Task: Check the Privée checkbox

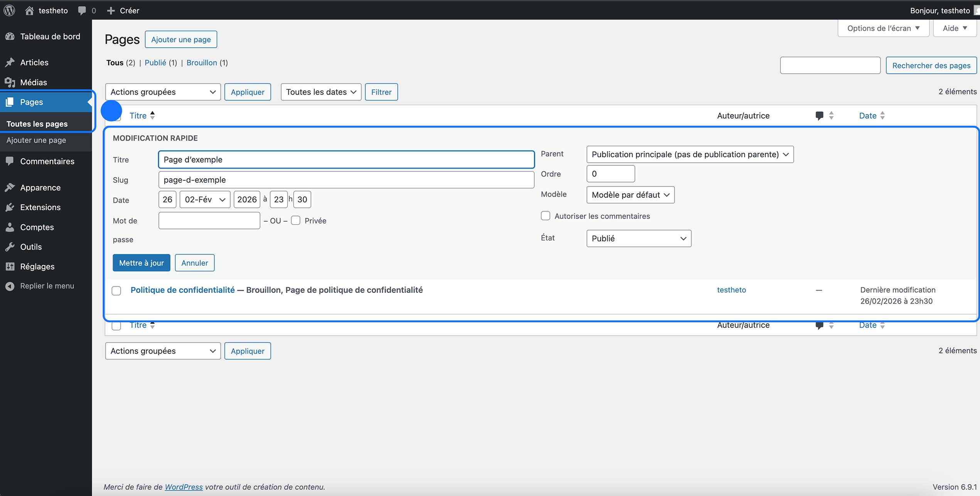Action: (295, 220)
